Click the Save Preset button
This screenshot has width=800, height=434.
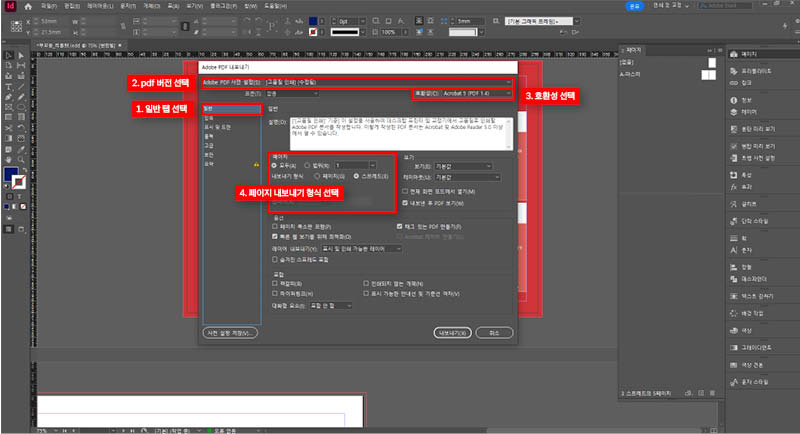[x=230, y=333]
